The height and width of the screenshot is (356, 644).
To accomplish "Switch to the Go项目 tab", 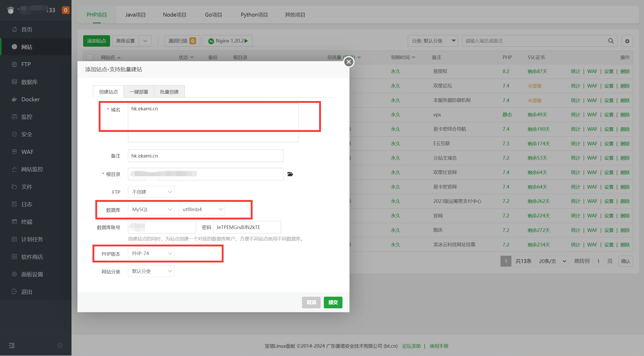I will (213, 15).
